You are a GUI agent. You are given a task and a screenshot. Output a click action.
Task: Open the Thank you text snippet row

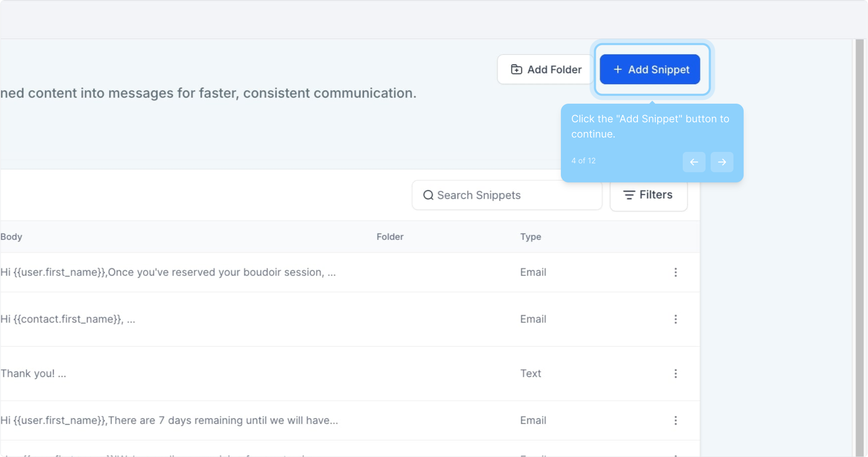pyautogui.click(x=33, y=374)
